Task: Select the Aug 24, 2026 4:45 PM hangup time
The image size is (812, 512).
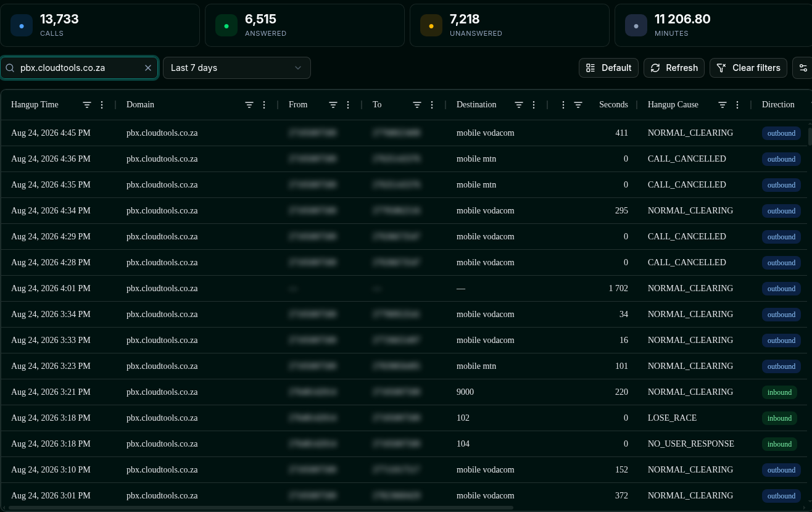Action: [51, 133]
